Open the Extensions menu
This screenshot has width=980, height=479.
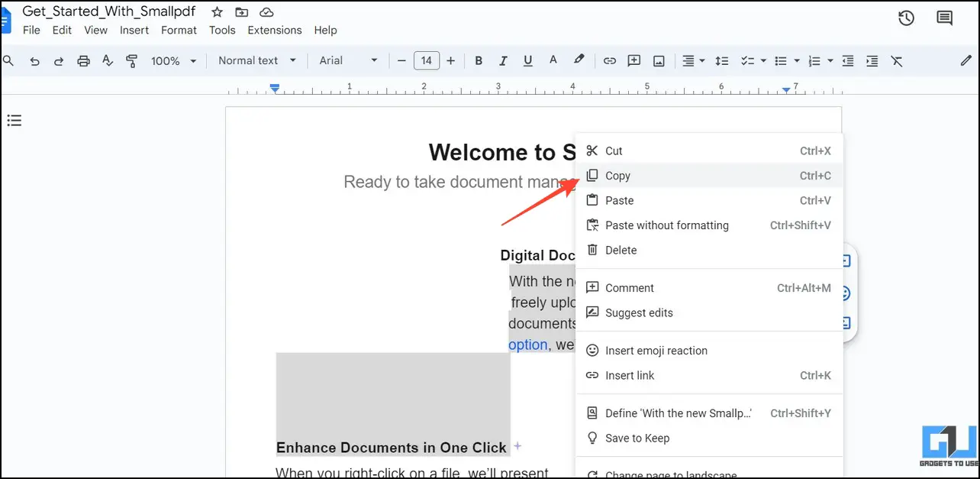point(275,31)
